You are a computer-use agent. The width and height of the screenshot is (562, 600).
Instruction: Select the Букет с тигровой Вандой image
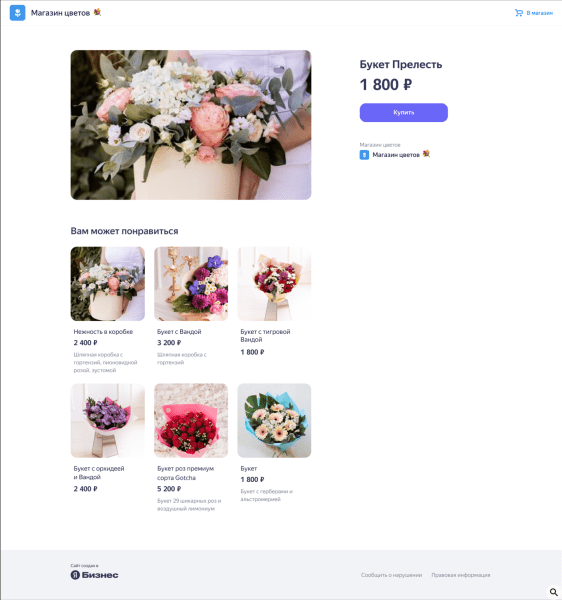pos(274,284)
